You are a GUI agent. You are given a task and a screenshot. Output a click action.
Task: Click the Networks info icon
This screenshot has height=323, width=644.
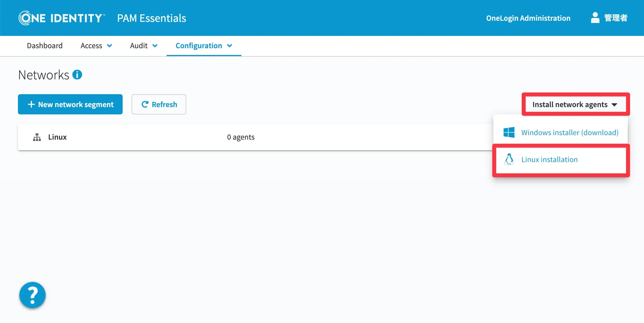click(x=77, y=75)
